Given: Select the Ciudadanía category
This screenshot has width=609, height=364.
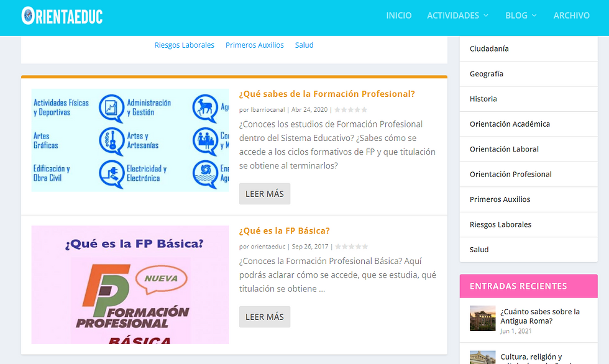Looking at the screenshot, I should coord(528,48).
